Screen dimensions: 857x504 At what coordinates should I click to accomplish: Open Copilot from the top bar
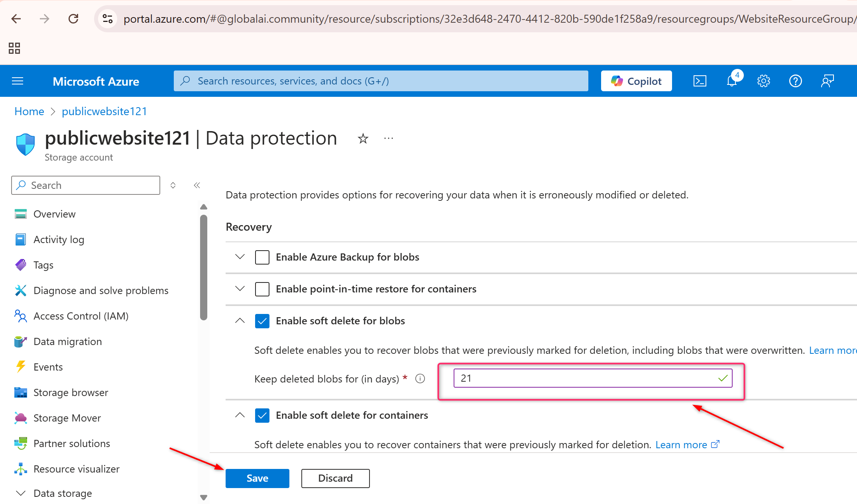point(637,81)
